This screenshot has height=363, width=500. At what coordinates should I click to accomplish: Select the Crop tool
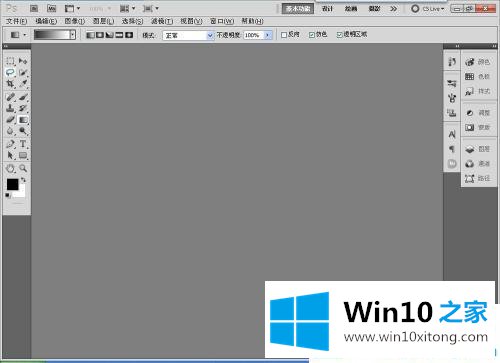(10, 83)
